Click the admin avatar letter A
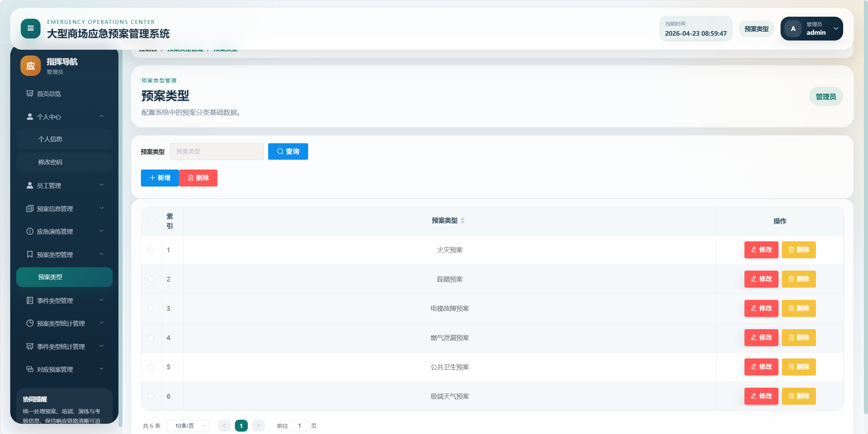Image resolution: width=868 pixels, height=434 pixels. (793, 29)
